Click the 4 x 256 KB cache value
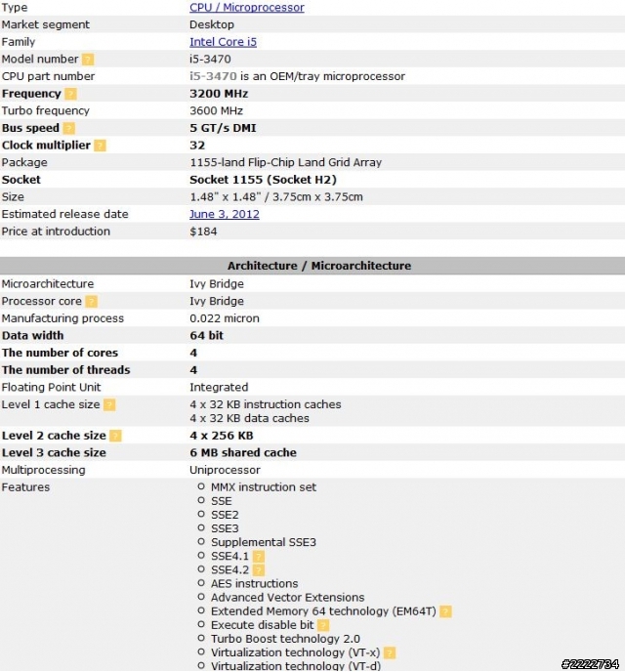Screen dimensions: 625x672 [x=222, y=436]
